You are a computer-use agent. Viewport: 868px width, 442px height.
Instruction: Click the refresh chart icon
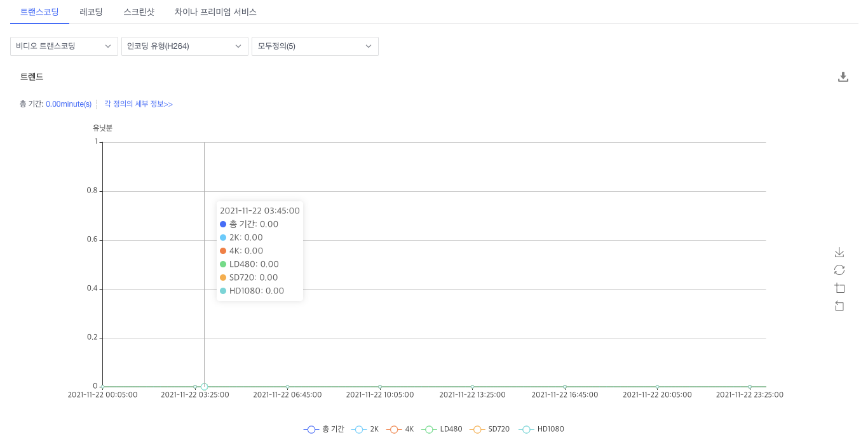coord(839,270)
